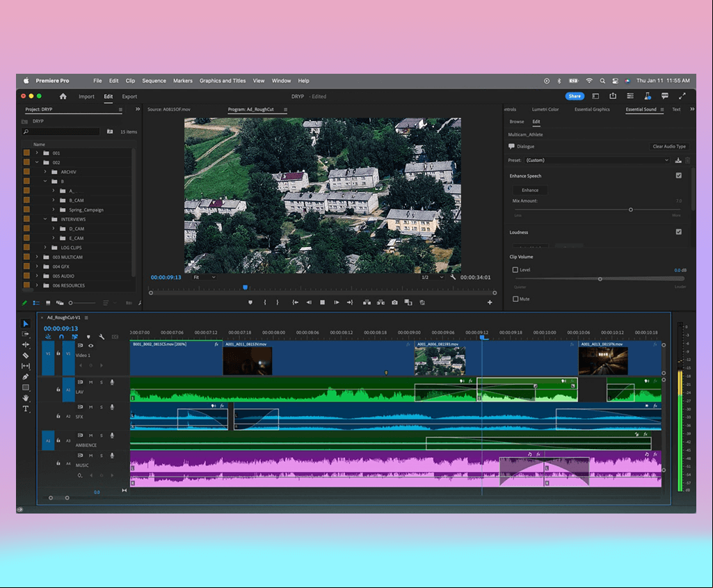Viewport: 713px width, 588px height.
Task: Collapse the INTERVIEWS folder
Action: point(45,219)
